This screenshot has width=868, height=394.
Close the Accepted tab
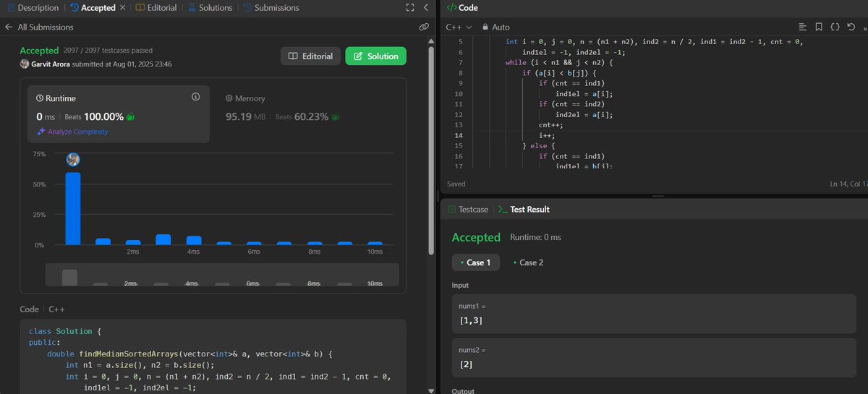pyautogui.click(x=122, y=7)
